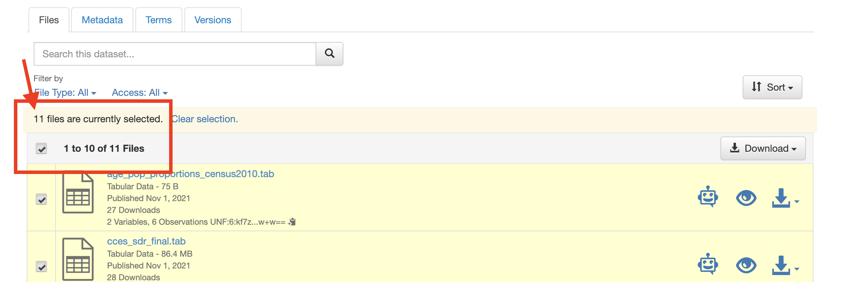Preview age_pop_proportions_census2010.tab with the eye icon
This screenshot has width=868, height=282.
[746, 198]
